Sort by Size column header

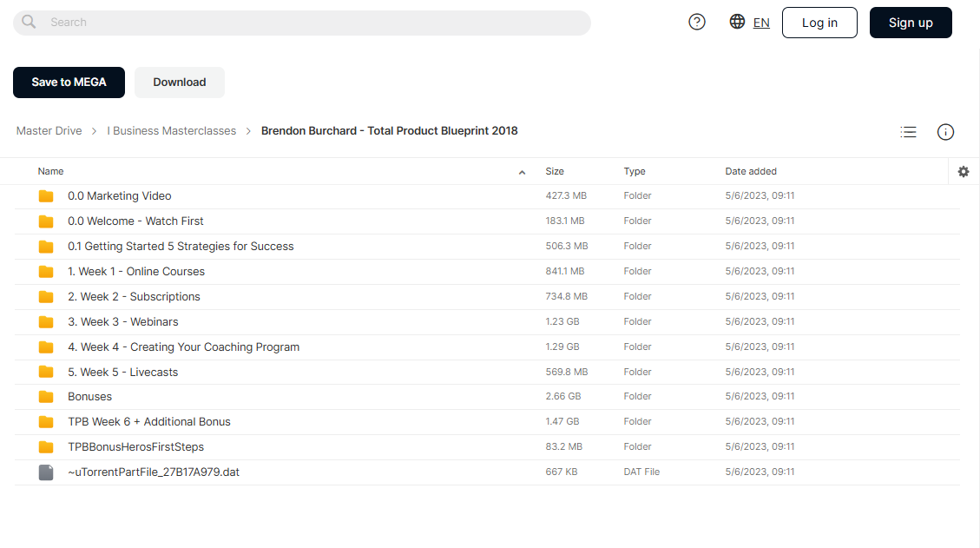click(555, 171)
